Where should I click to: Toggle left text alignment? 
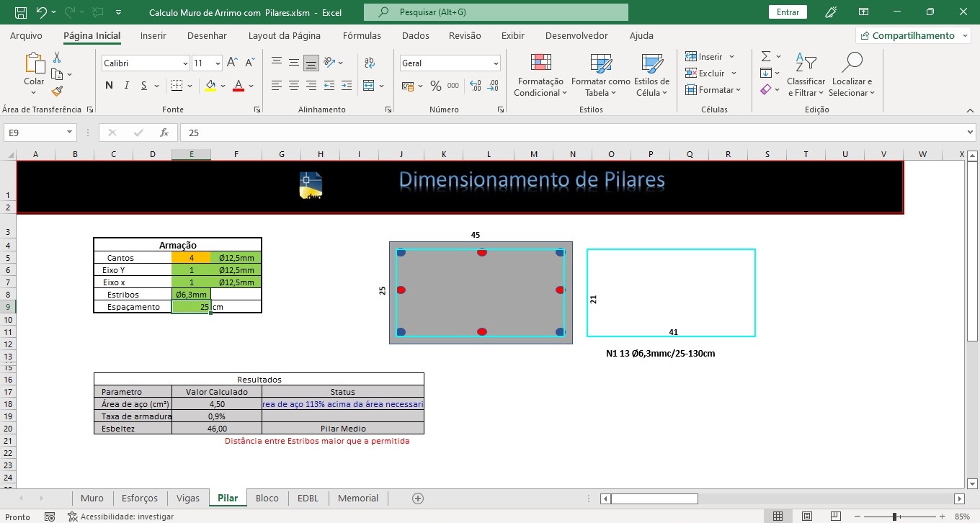[x=277, y=86]
